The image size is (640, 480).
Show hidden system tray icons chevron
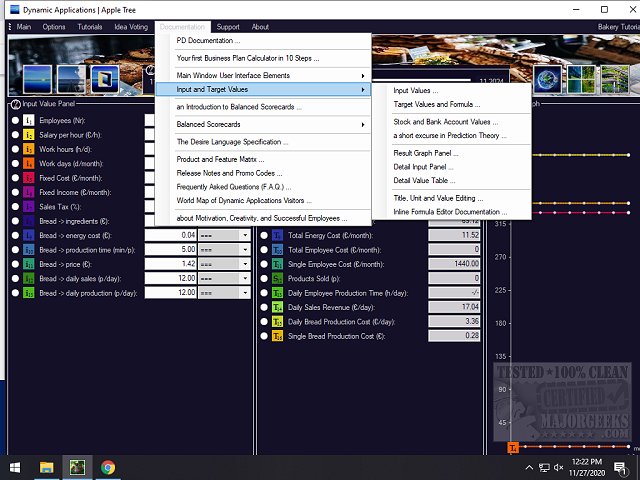coord(529,467)
